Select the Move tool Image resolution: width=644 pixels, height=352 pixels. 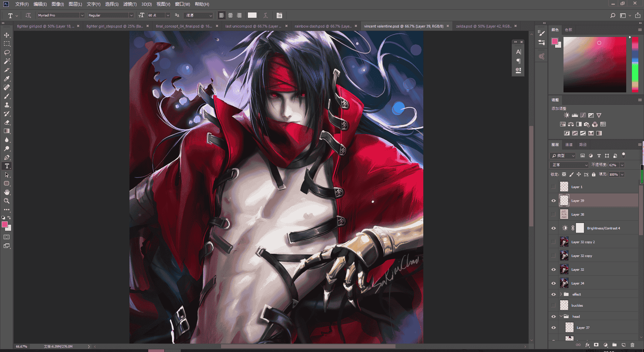(x=7, y=35)
